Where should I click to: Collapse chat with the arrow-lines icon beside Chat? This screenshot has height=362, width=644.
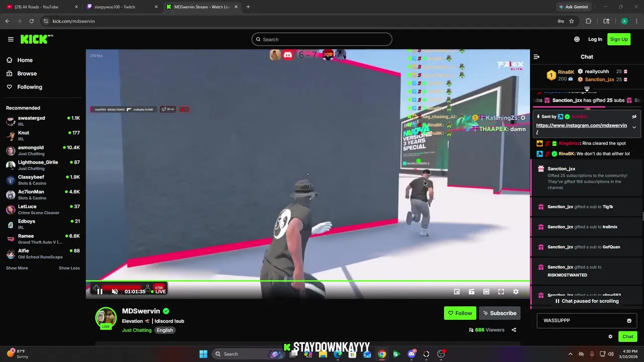(x=536, y=57)
